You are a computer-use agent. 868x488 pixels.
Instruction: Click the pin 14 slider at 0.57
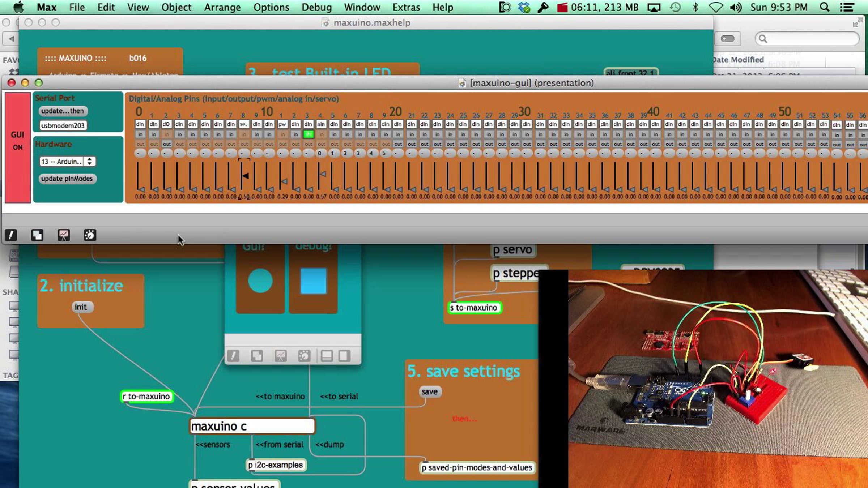322,174
